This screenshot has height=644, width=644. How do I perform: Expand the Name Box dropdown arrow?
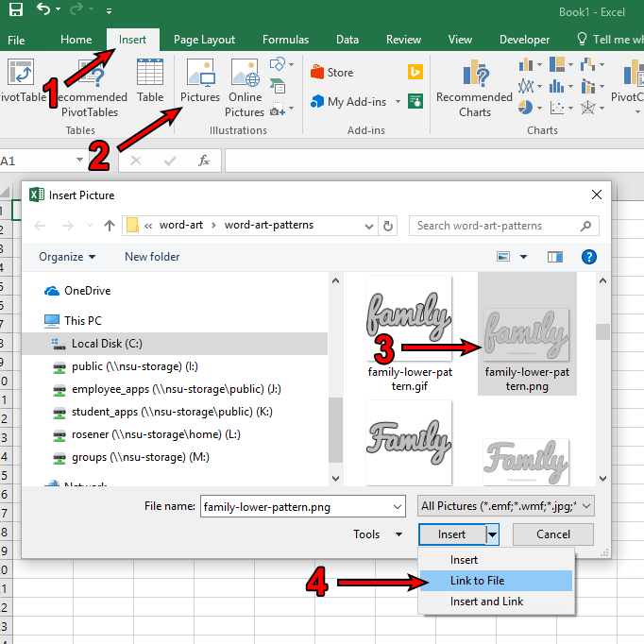click(x=79, y=160)
